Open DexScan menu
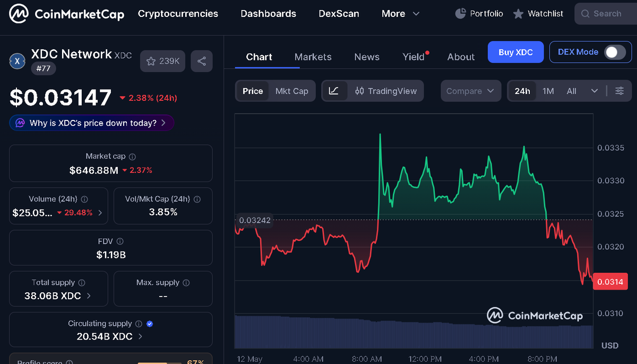This screenshot has height=364, width=637. click(x=339, y=14)
